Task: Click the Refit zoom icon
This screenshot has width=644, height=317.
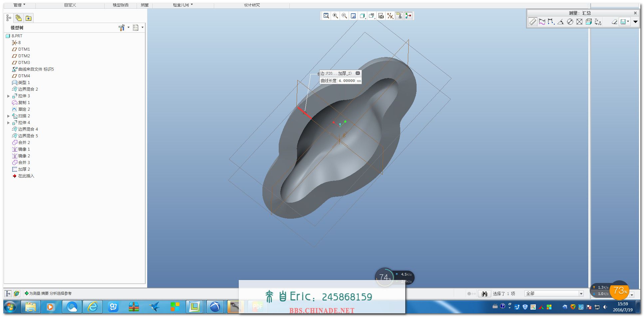Action: coord(326,16)
